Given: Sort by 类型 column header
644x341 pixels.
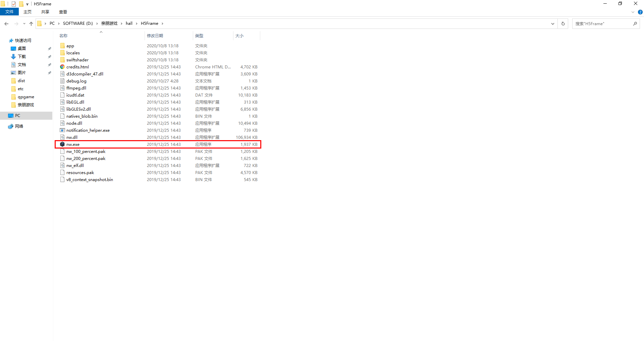Looking at the screenshot, I should point(213,36).
